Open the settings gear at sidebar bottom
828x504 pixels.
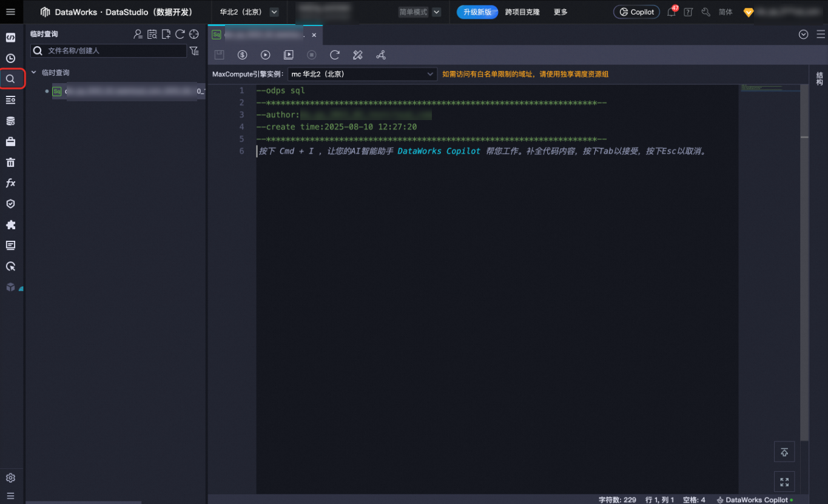[10, 478]
